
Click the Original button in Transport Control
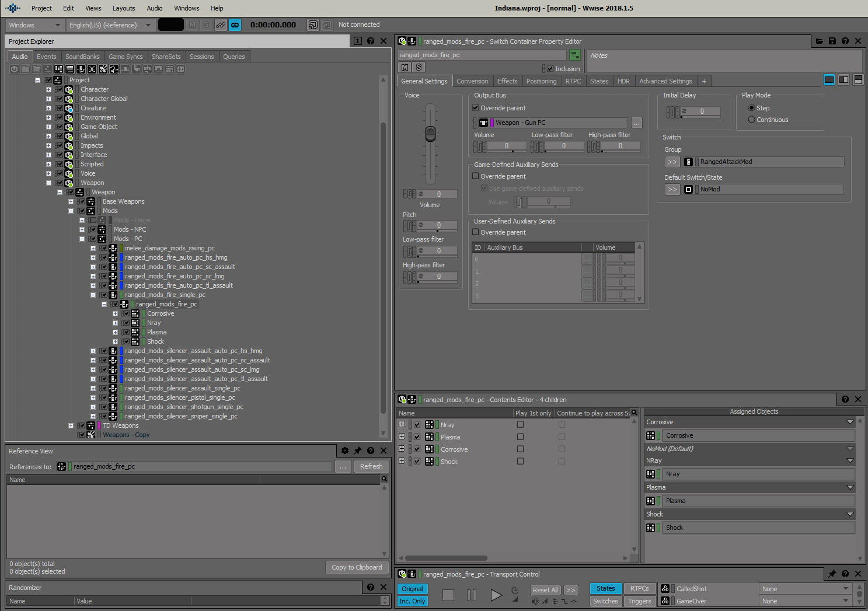click(x=412, y=589)
